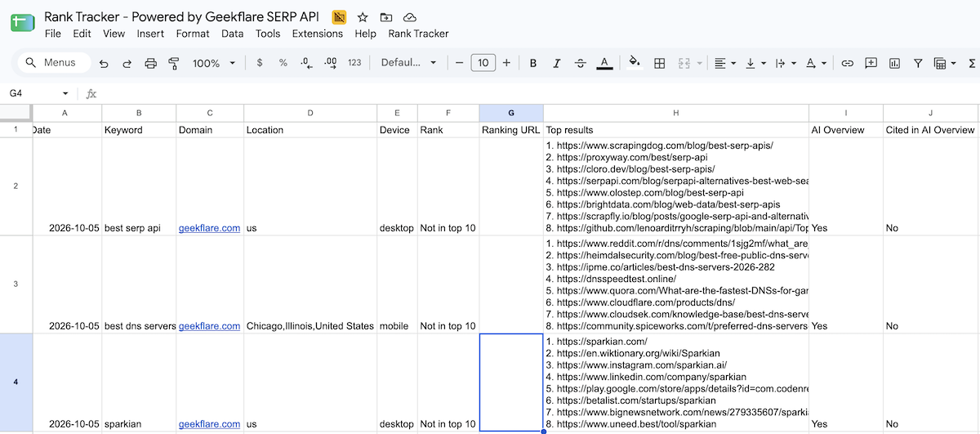Screen dimensions: 980x434
Task: Open the zoom level dropdown at 100%
Action: pyautogui.click(x=213, y=63)
